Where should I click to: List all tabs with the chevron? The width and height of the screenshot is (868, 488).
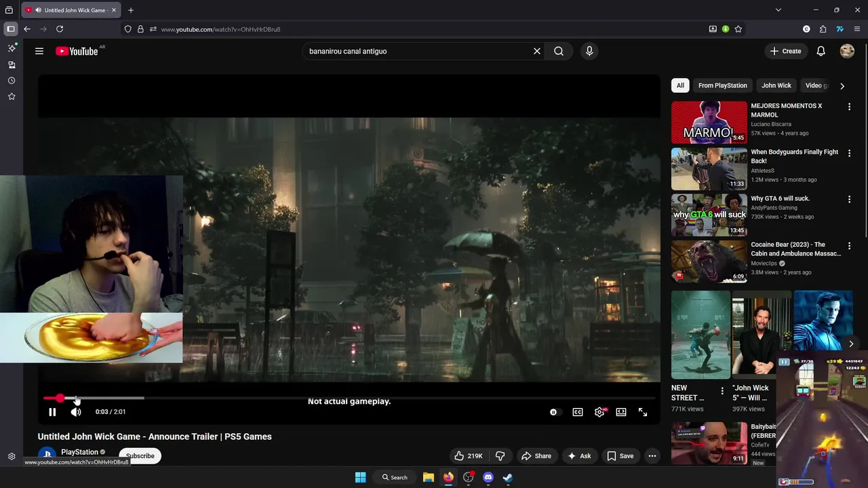point(778,10)
